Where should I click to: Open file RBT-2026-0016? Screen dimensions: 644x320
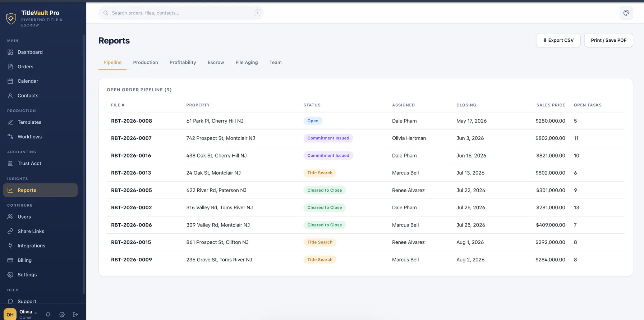pyautogui.click(x=131, y=156)
